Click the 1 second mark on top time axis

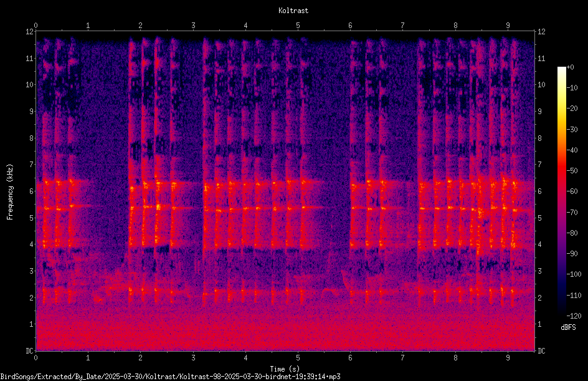[x=88, y=26]
